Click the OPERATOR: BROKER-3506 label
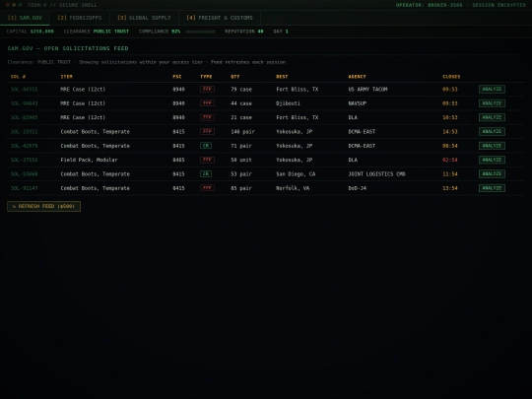532x399 pixels. pyautogui.click(x=429, y=5)
